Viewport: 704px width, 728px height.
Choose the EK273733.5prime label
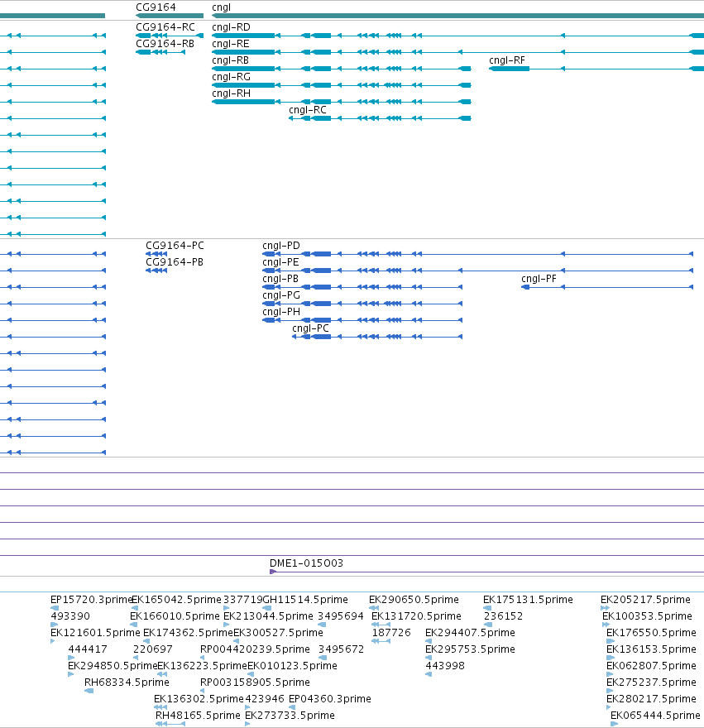pos(290,716)
